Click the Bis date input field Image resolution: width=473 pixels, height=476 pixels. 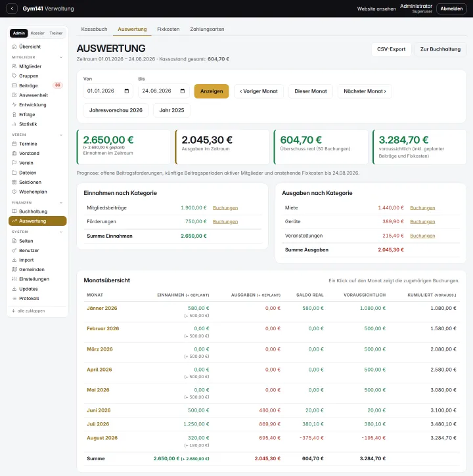coord(164,91)
